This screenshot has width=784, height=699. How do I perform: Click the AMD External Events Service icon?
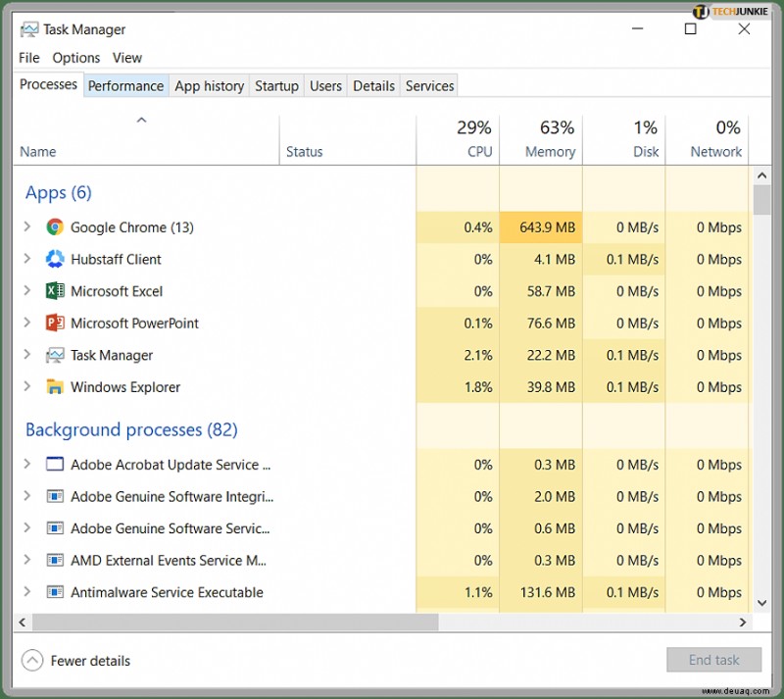55,561
